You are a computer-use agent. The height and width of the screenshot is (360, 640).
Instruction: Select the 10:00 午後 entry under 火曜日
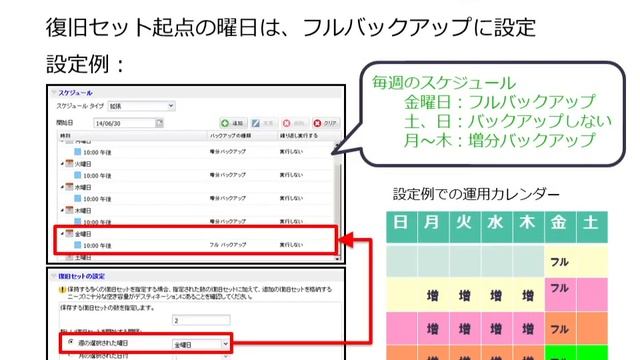[97, 176]
